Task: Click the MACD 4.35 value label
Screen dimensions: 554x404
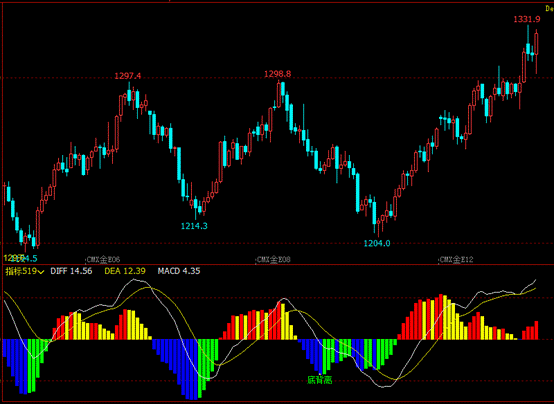Action: 179,271
